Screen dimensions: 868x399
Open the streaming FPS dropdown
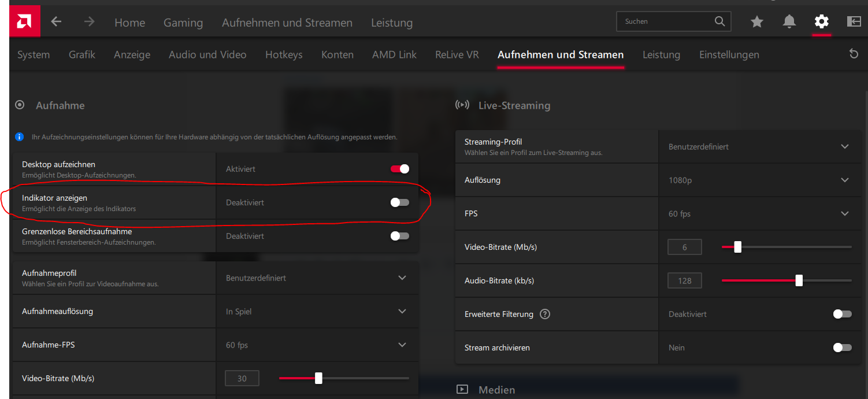tap(759, 213)
